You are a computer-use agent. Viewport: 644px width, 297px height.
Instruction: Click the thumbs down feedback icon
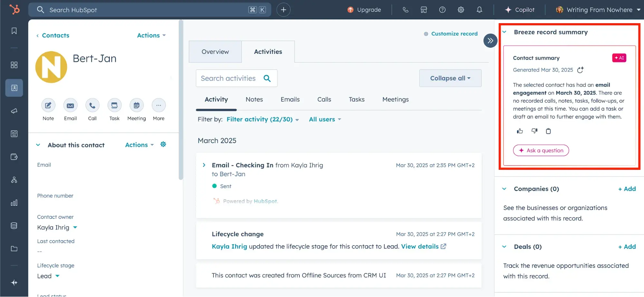pos(534,131)
